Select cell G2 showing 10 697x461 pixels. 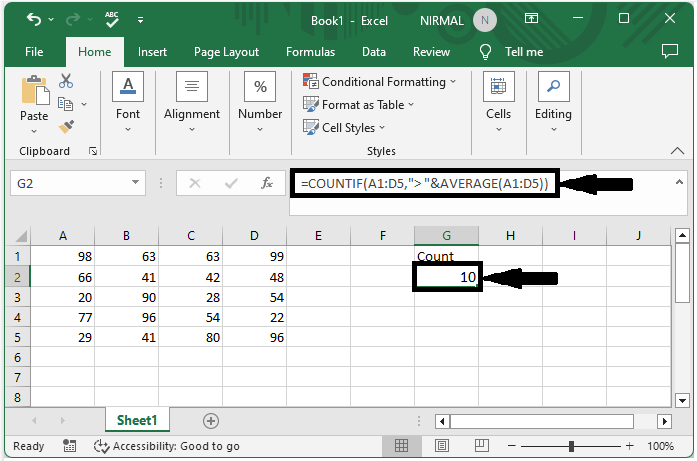[447, 277]
